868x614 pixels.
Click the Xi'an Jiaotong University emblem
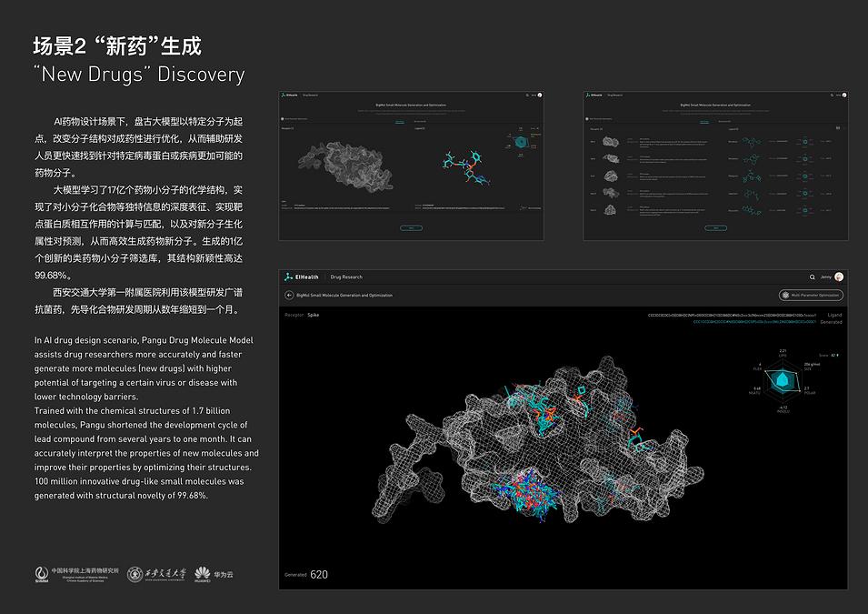[139, 574]
